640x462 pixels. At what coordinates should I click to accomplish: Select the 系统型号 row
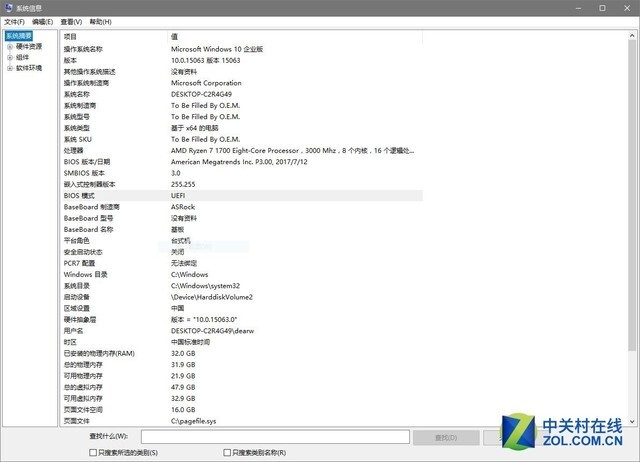click(242, 117)
